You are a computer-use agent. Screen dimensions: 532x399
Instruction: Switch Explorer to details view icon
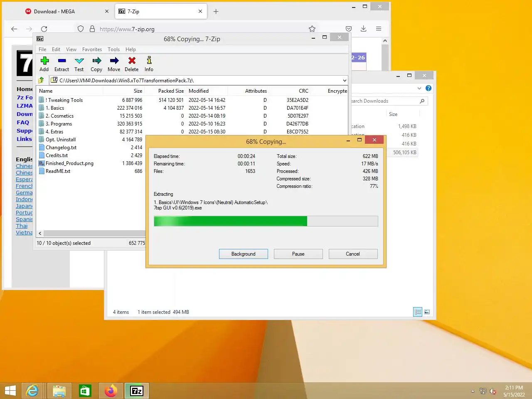(418, 312)
